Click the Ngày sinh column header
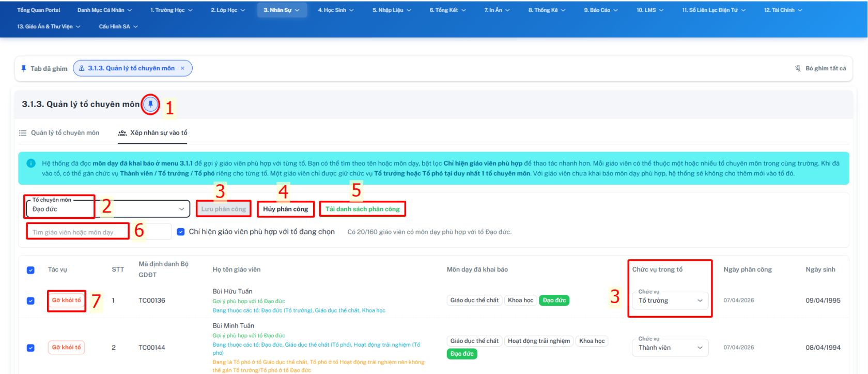The height and width of the screenshot is (374, 868). coord(820,270)
